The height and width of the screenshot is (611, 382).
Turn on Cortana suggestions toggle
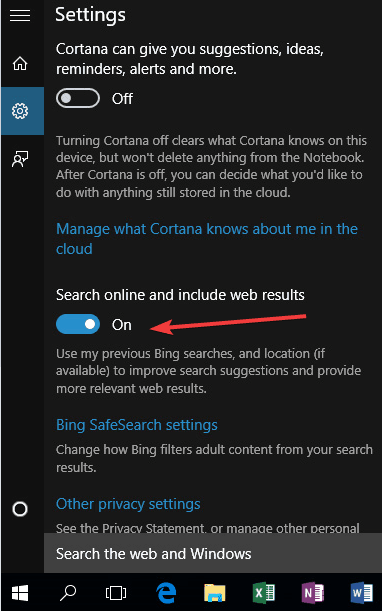[78, 98]
